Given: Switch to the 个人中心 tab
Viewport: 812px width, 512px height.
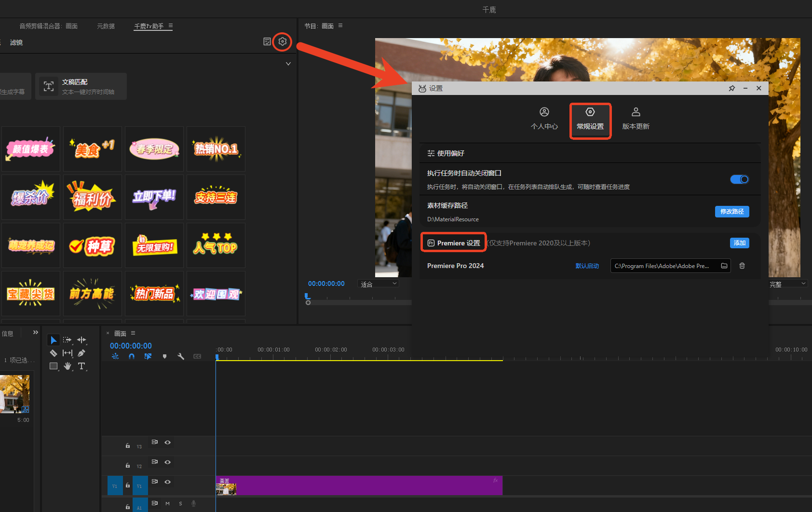Looking at the screenshot, I should (x=544, y=119).
